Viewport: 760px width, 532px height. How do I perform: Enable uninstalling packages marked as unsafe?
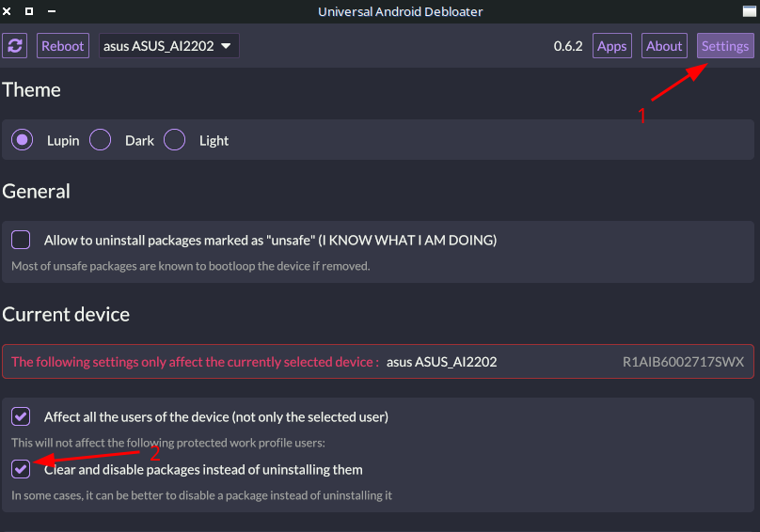click(21, 240)
